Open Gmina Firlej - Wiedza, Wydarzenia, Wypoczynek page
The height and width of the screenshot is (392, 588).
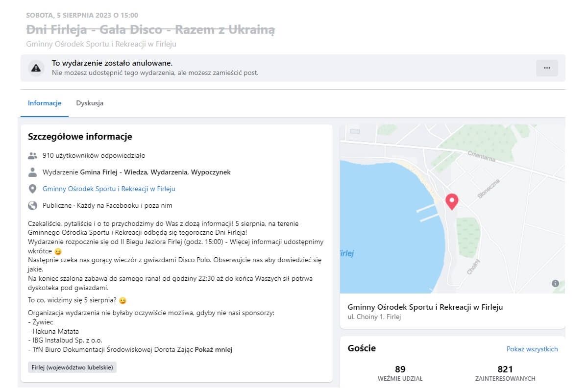[155, 172]
